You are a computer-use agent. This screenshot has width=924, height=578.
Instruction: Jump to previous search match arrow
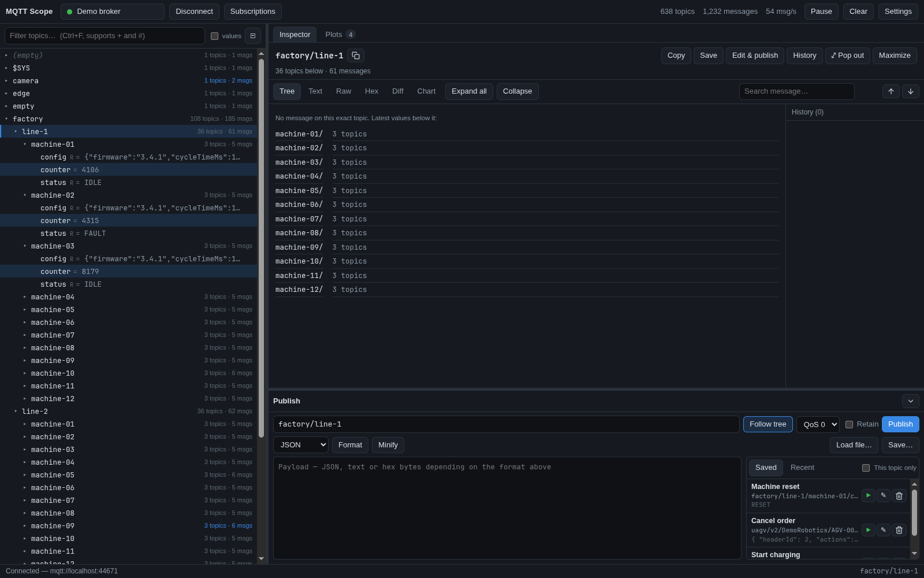(891, 91)
